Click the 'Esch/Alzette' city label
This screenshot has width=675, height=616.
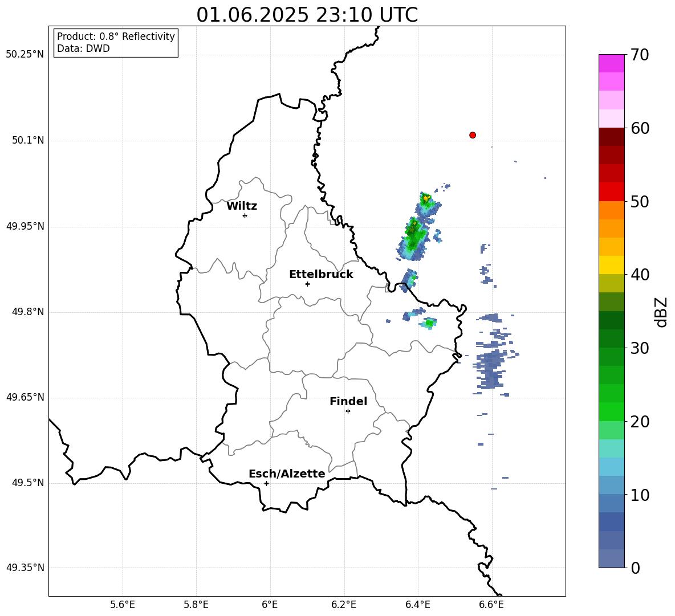(287, 474)
